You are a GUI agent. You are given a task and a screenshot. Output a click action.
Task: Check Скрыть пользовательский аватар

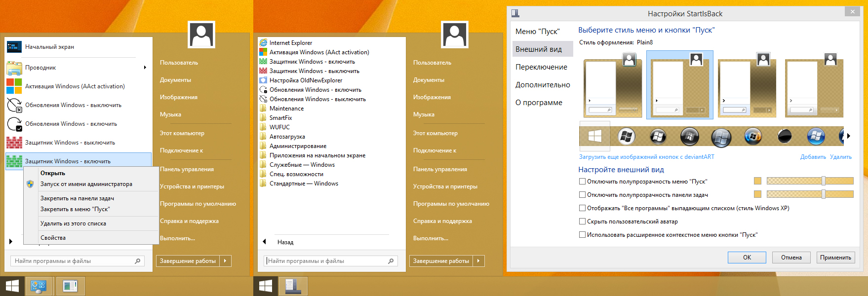pos(583,222)
